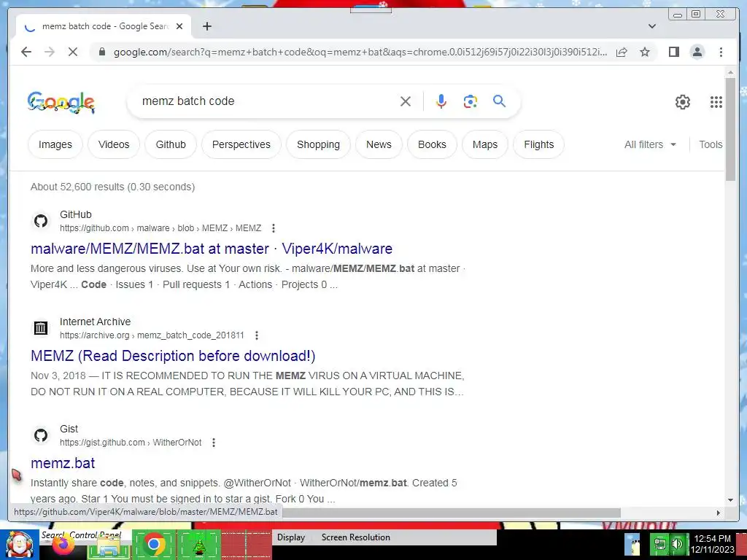Close the memz batch code tab
Image resolution: width=747 pixels, height=560 pixels.
point(179,26)
